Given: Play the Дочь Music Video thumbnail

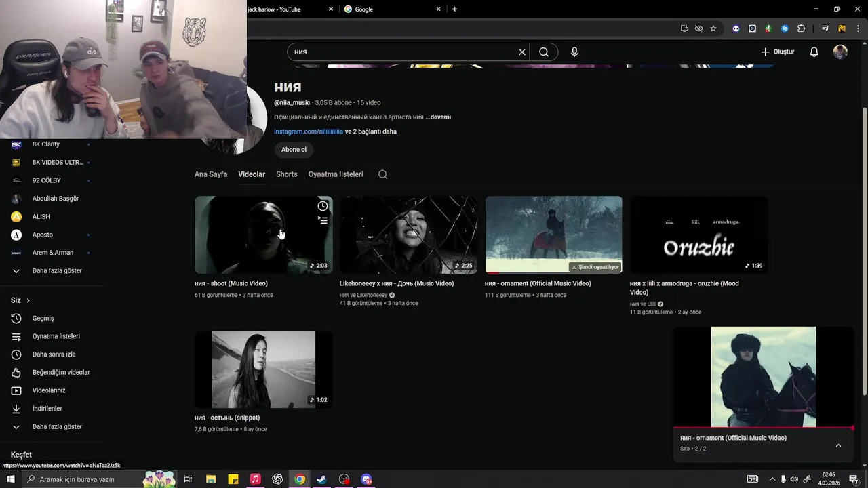Looking at the screenshot, I should (409, 235).
